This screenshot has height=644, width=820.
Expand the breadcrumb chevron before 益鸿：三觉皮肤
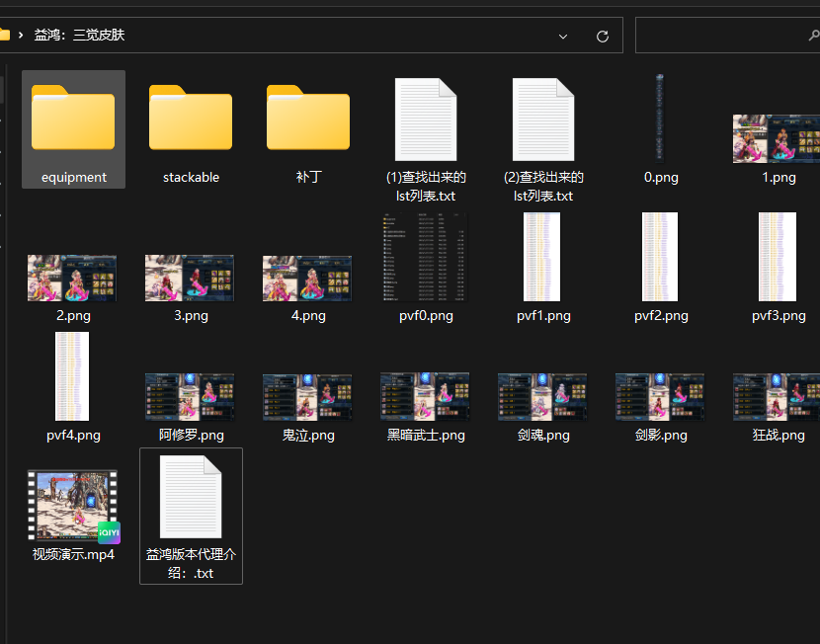pyautogui.click(x=21, y=35)
